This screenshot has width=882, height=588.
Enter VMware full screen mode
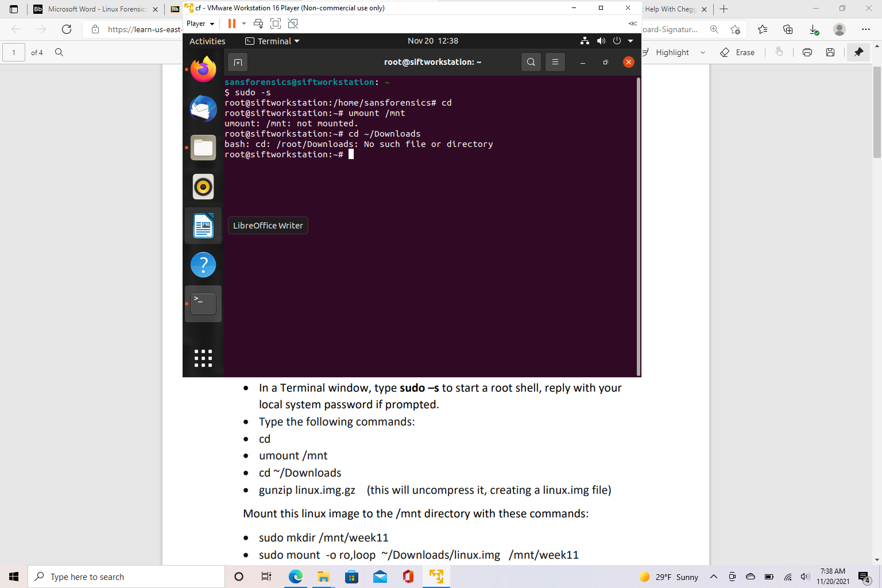(276, 24)
